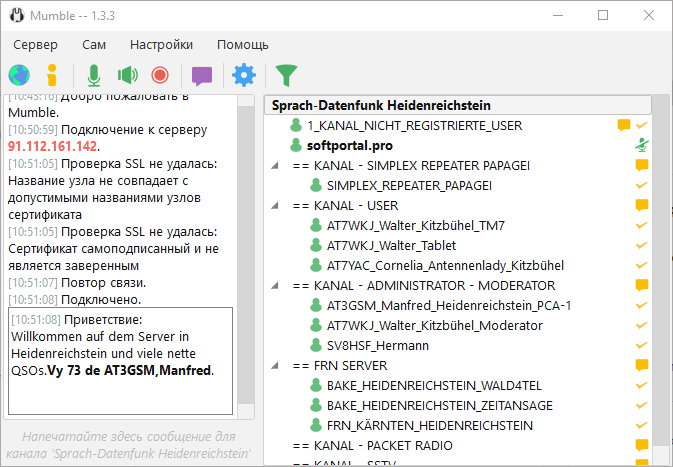The image size is (673, 467).
Task: Collapse the KANAL - USER channel
Action: click(275, 206)
